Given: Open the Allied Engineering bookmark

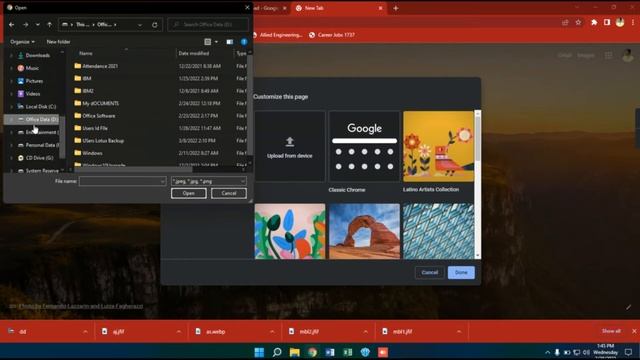Looking at the screenshot, I should point(278,35).
